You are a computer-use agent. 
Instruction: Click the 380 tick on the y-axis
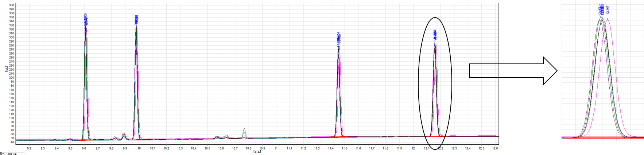pyautogui.click(x=11, y=5)
